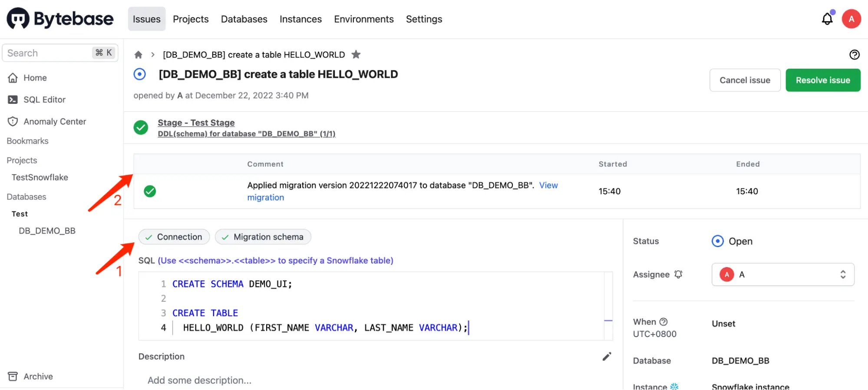The width and height of the screenshot is (868, 390).
Task: Open the TestSnowflake project
Action: click(x=40, y=177)
